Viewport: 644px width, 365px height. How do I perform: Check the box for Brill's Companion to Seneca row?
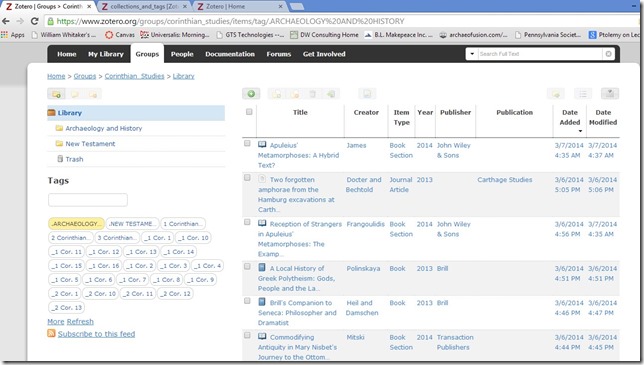click(247, 301)
